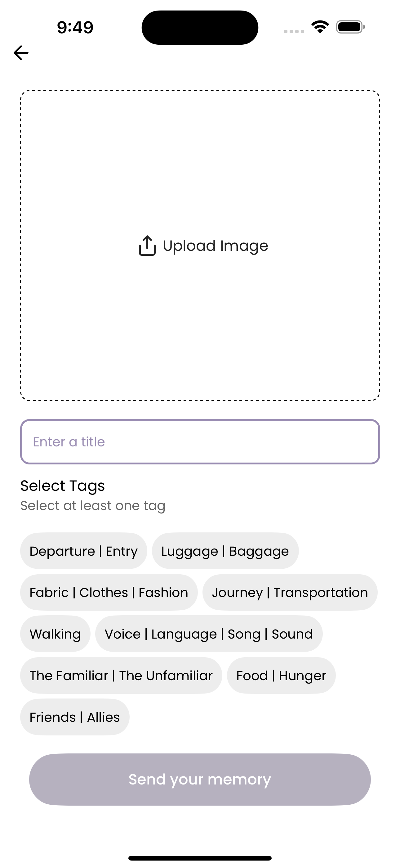The height and width of the screenshot is (868, 400).
Task: Tap the 9:49 clock in status bar
Action: [75, 27]
